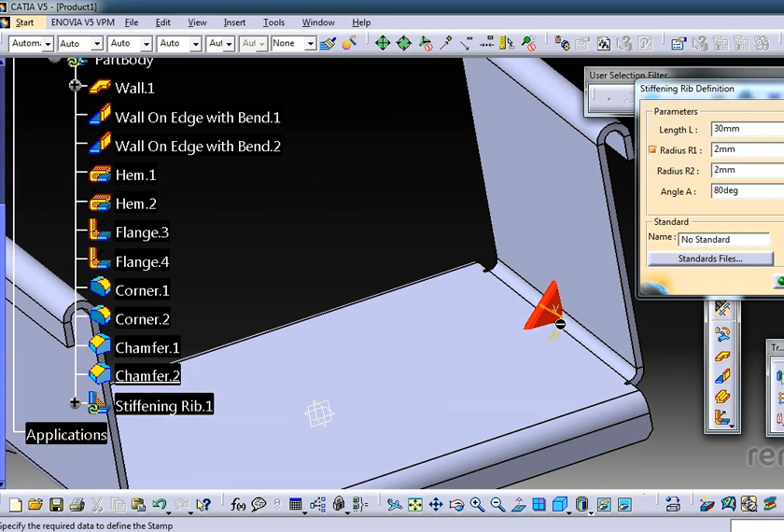Open the New document icon
This screenshot has width=784, height=532.
click(x=15, y=505)
